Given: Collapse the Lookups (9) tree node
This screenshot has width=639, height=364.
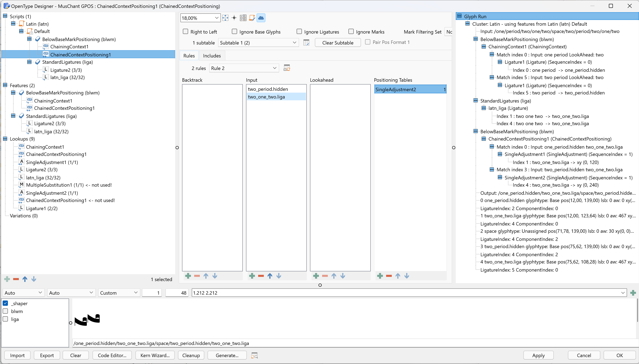Looking at the screenshot, I should pyautogui.click(x=5, y=139).
